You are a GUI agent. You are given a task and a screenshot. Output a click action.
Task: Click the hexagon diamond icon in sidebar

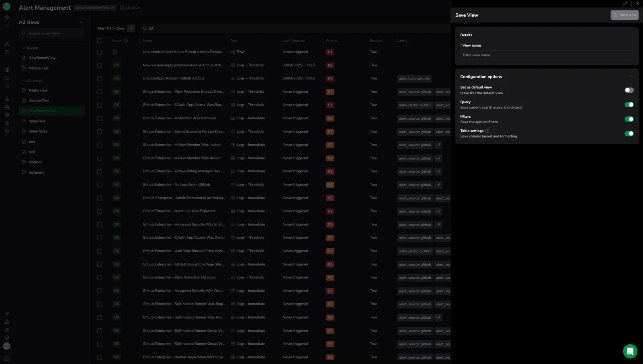pyautogui.click(x=7, y=123)
